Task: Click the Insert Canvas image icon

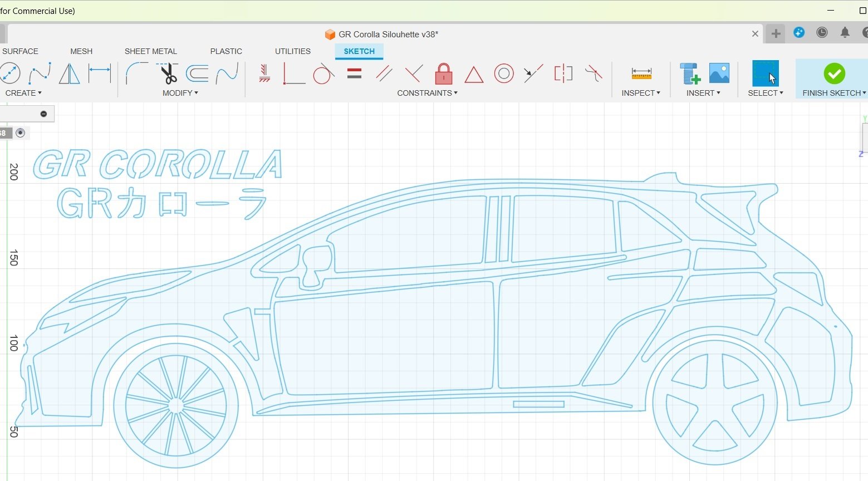Action: coord(719,73)
